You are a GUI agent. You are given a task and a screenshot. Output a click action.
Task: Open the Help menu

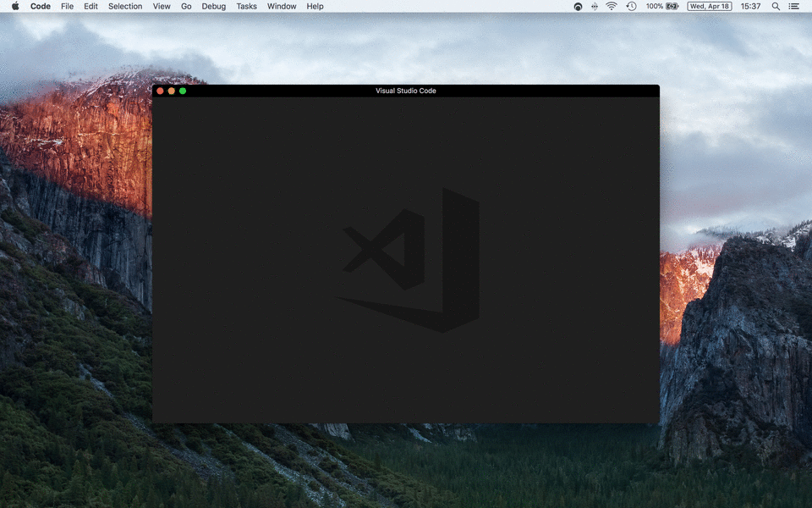coord(315,6)
